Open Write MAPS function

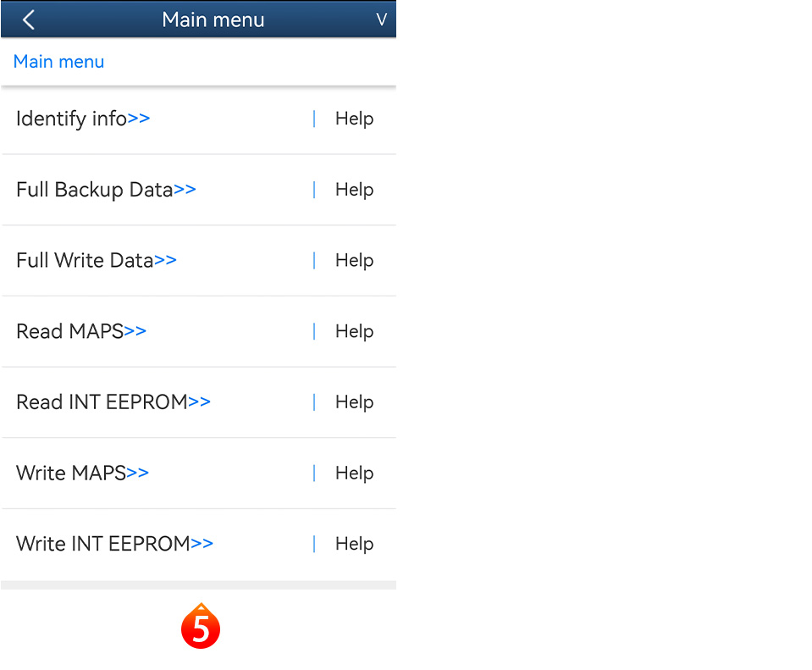pyautogui.click(x=71, y=473)
